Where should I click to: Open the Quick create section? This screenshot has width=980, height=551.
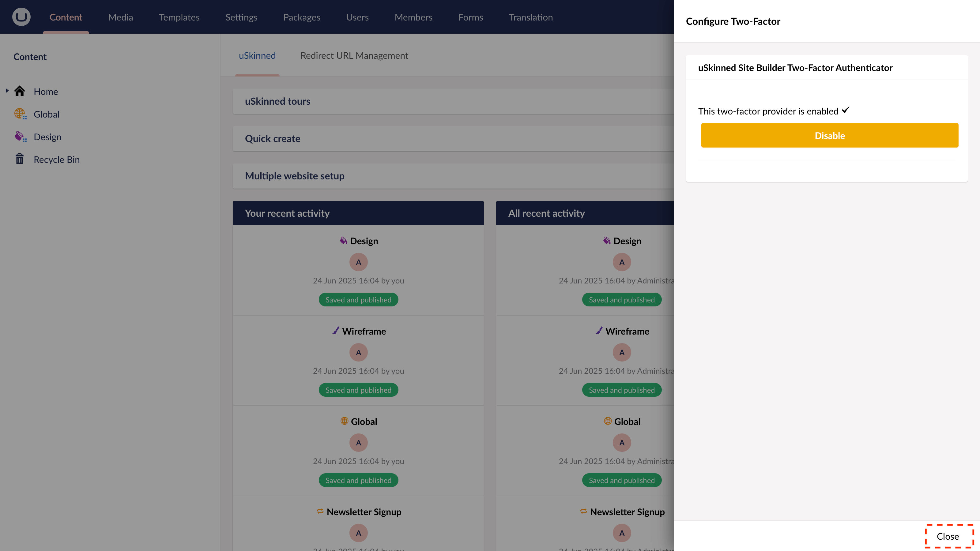pos(272,138)
